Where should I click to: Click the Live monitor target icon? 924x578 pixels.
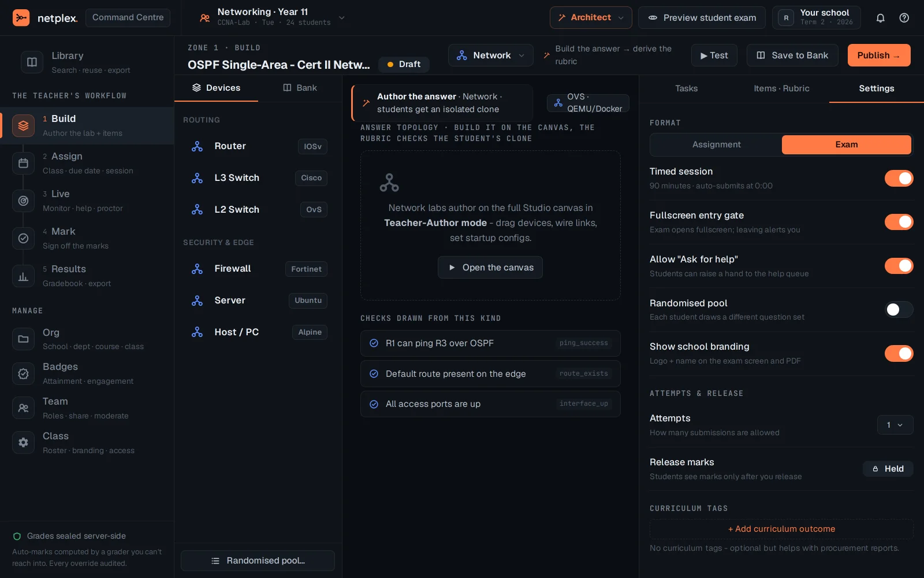click(x=23, y=201)
